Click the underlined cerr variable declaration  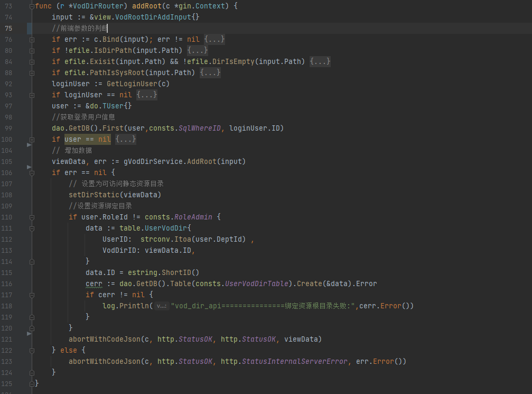point(94,284)
